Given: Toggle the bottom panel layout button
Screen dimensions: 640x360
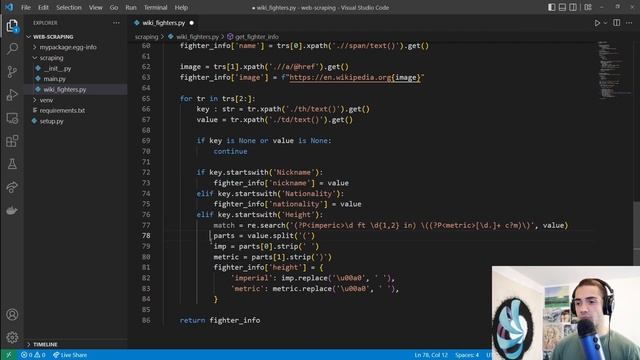Looking at the screenshot, I should (562, 7).
